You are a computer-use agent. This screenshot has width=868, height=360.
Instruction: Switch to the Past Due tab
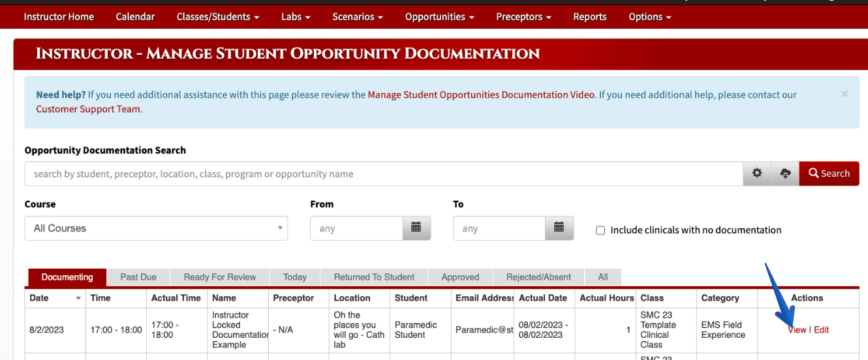pyautogui.click(x=138, y=277)
